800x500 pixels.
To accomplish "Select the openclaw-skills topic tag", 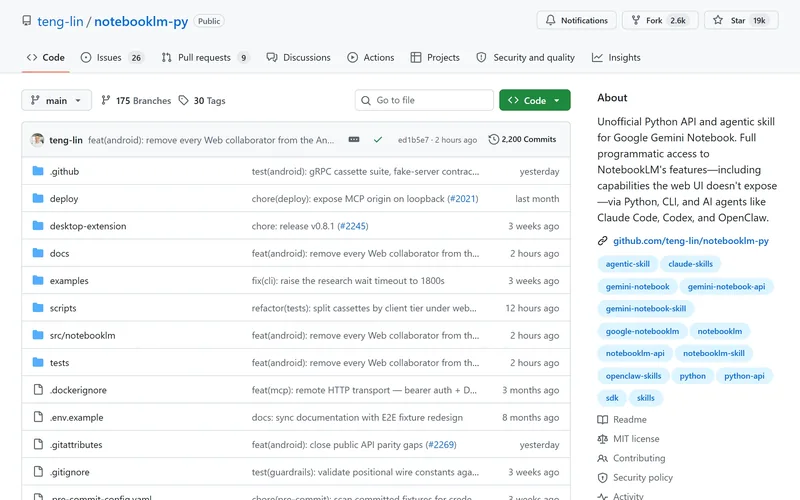I will coord(634,376).
